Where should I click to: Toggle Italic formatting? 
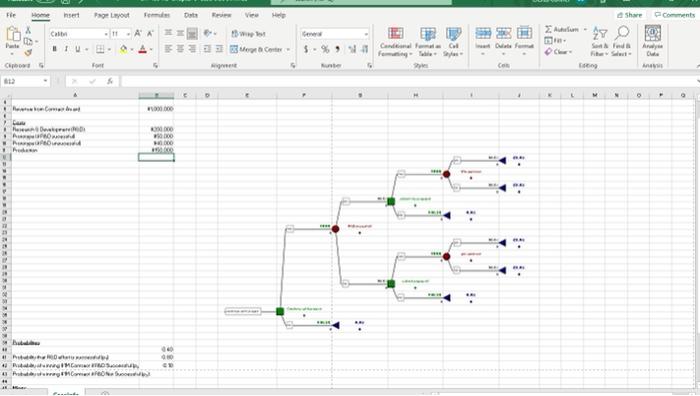(x=66, y=49)
